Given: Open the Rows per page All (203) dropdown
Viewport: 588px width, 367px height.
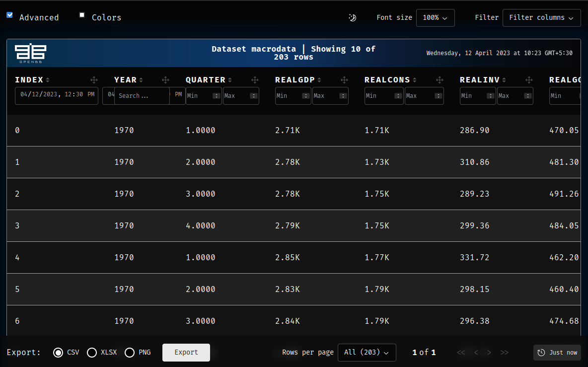Looking at the screenshot, I should [x=367, y=353].
